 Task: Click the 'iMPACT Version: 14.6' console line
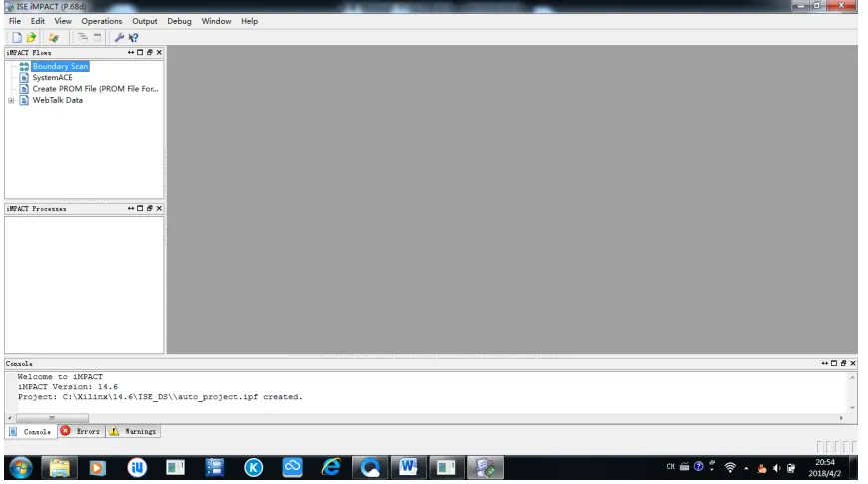tap(68, 386)
